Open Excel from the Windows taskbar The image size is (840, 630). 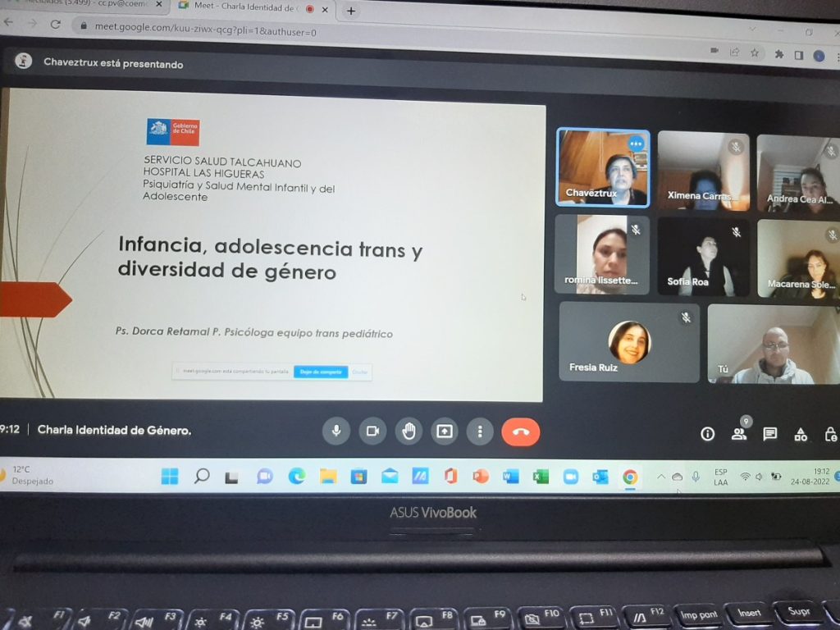541,477
